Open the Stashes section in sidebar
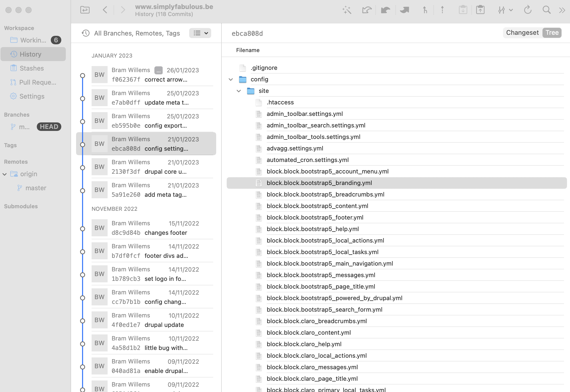570x392 pixels. pos(32,68)
